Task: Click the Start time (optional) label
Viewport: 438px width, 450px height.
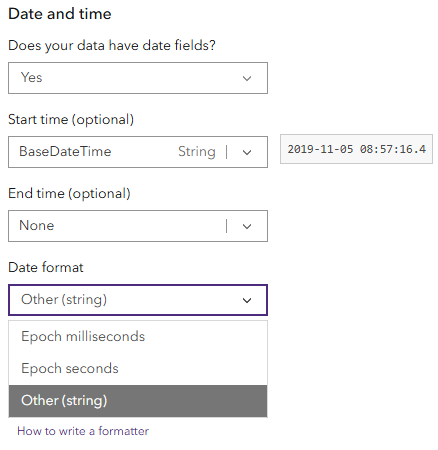Action: point(71,120)
